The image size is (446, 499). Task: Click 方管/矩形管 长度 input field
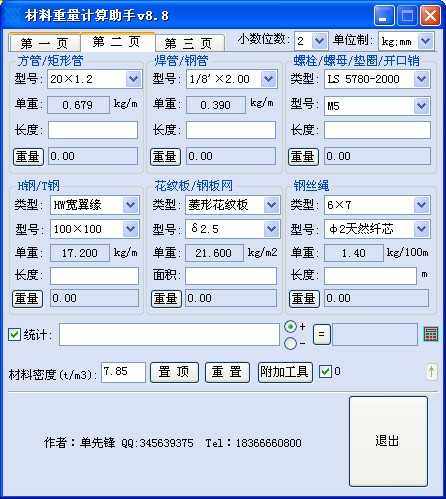(x=93, y=130)
